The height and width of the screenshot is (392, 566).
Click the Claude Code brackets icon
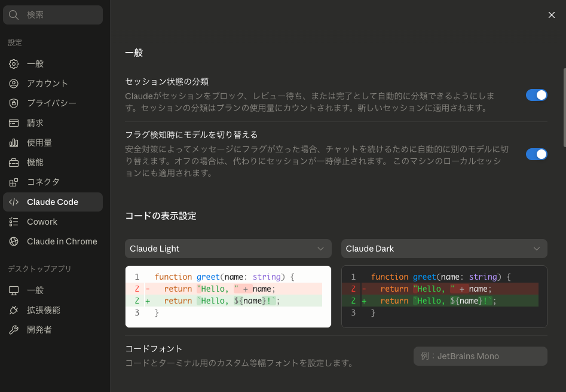[14, 202]
